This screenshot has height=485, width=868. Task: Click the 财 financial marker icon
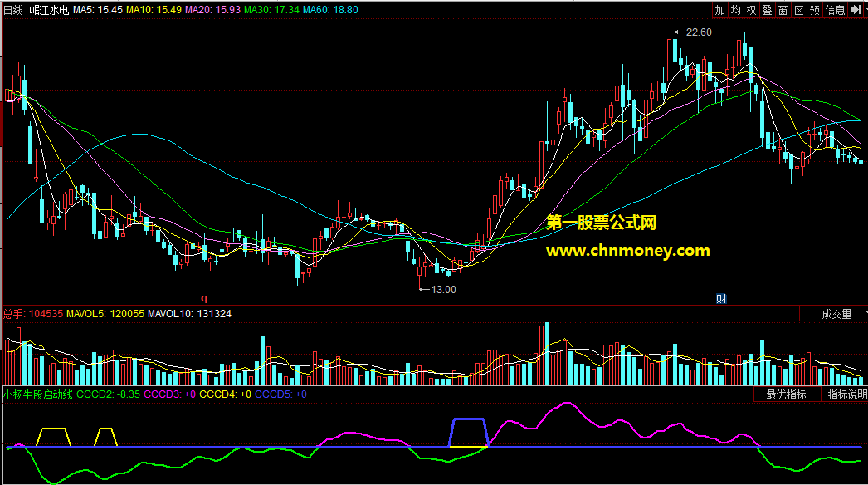pyautogui.click(x=721, y=299)
